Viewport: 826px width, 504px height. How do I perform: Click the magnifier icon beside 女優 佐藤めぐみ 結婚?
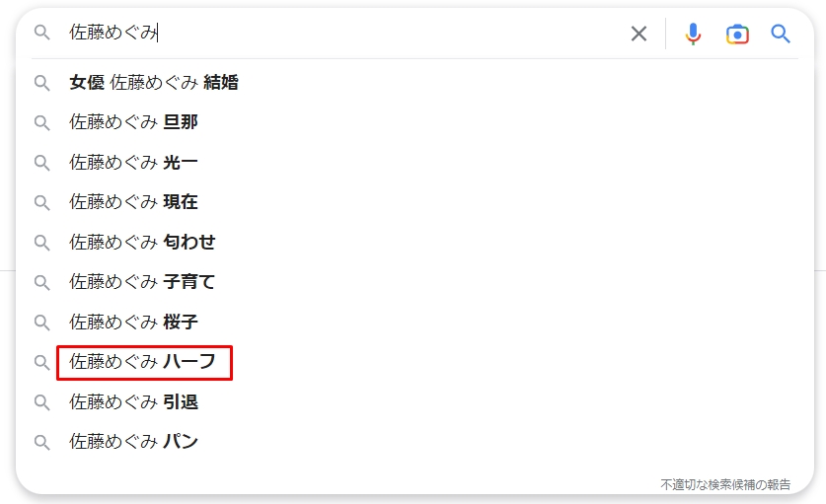[x=42, y=83]
